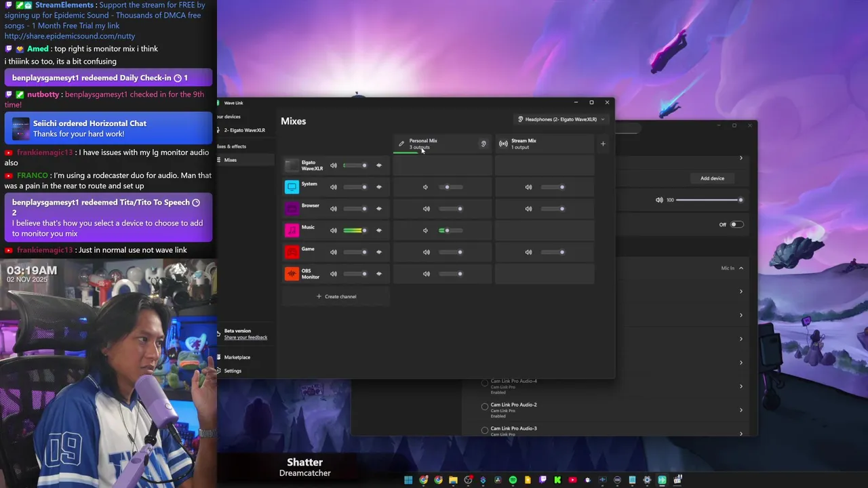Image resolution: width=868 pixels, height=488 pixels.
Task: Click the Elgato Wave:XLR channel icon
Action: (x=292, y=165)
